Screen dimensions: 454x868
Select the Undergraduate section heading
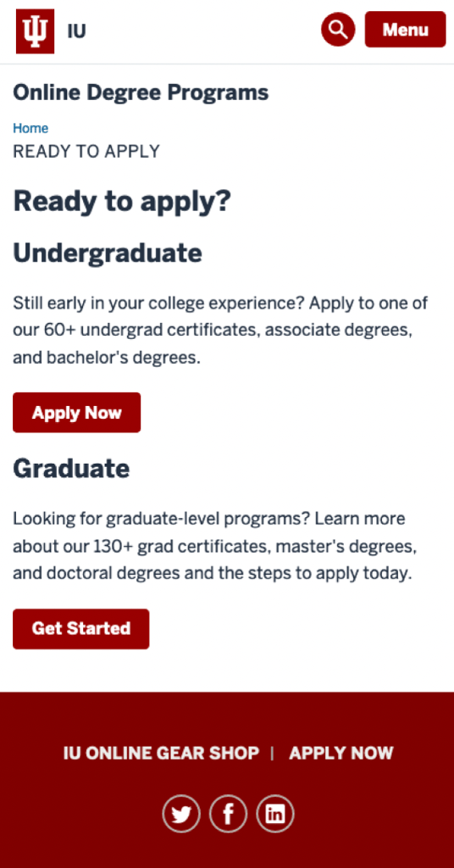108,253
